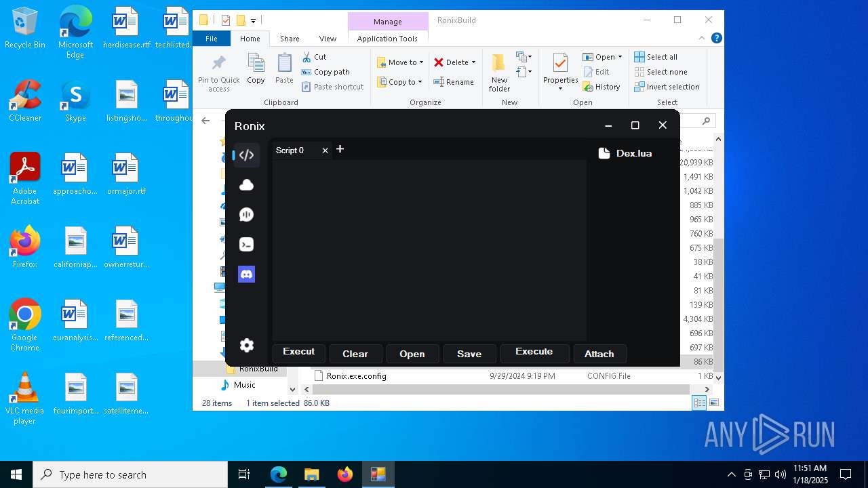This screenshot has height=488, width=868.
Task: Click the Copy icon in ribbon
Action: click(256, 69)
